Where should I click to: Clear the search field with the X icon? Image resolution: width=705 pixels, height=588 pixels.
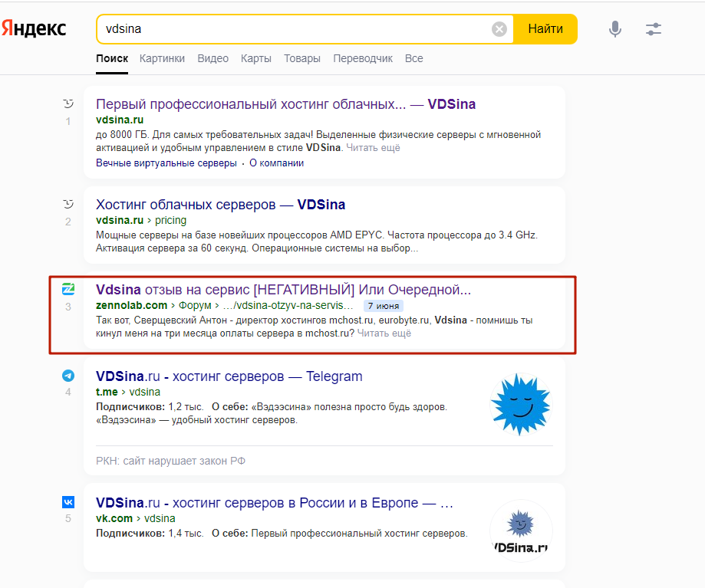click(499, 29)
